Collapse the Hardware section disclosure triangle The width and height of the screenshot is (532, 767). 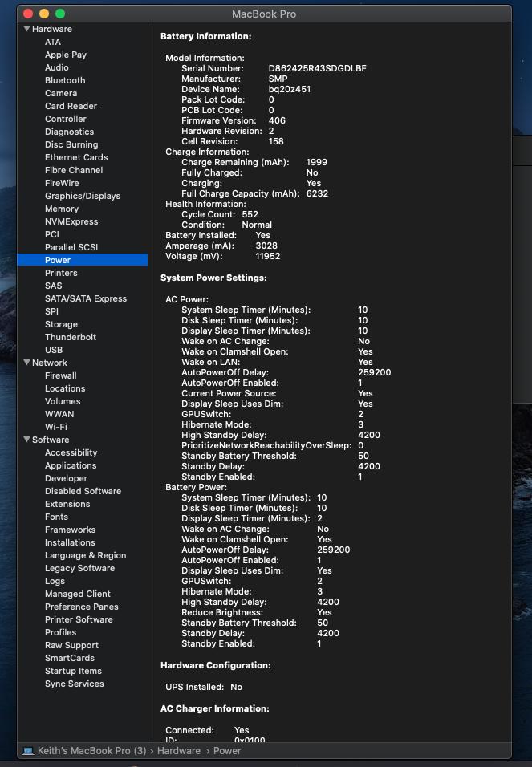point(26,29)
